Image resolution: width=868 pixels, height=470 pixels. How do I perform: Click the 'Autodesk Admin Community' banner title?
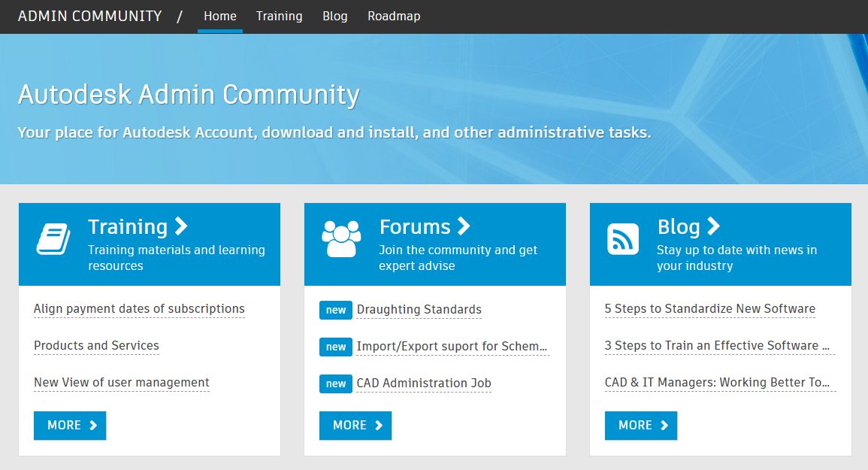[x=189, y=95]
